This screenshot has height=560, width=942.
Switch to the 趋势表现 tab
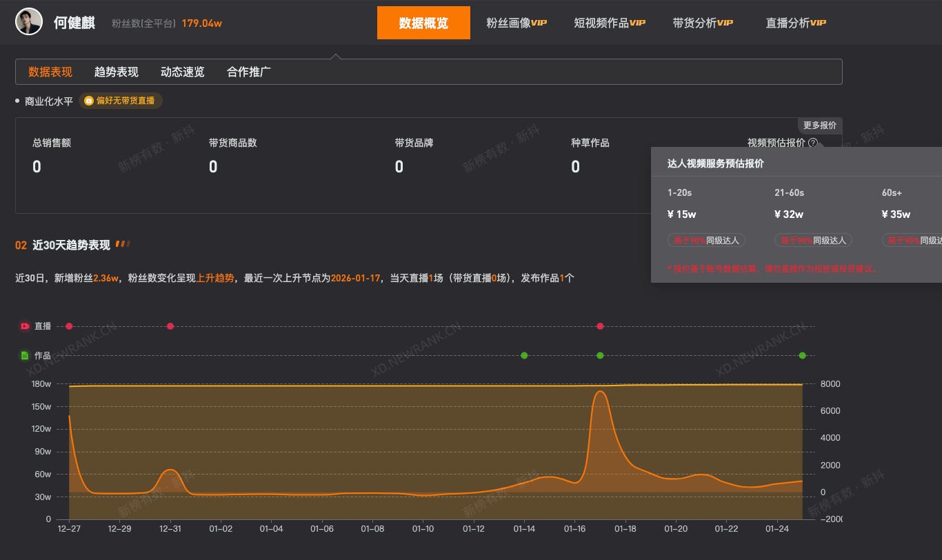tap(117, 72)
